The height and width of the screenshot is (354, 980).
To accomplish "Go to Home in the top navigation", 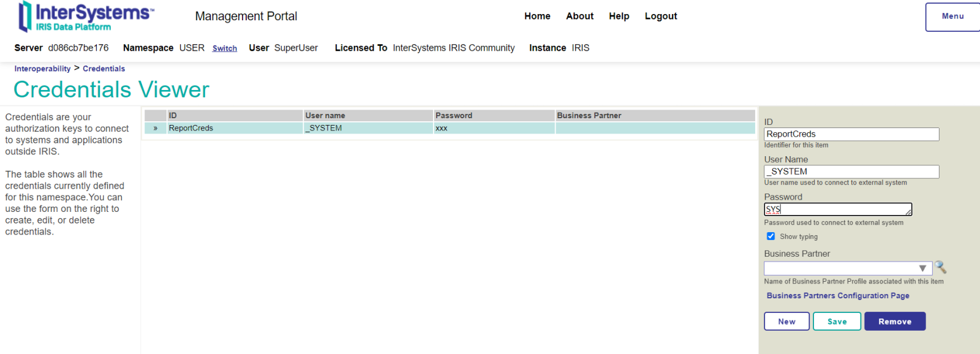I will coord(537,16).
